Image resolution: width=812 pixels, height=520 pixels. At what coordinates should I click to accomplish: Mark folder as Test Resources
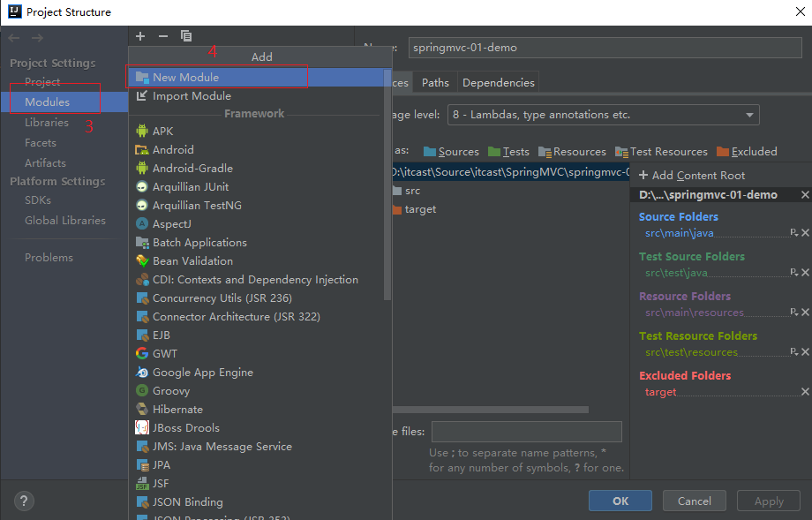tap(661, 152)
